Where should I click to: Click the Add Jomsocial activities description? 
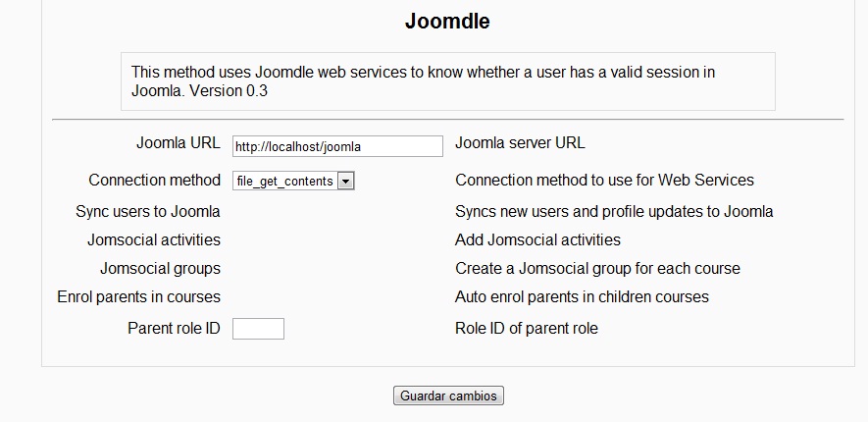click(537, 239)
